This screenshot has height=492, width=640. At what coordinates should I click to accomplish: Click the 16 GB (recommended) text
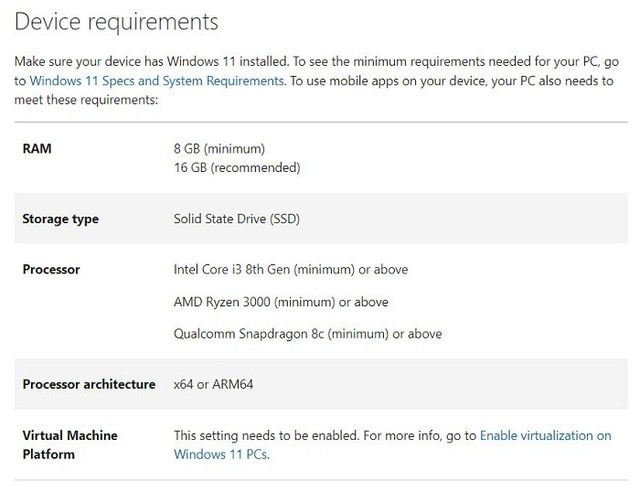pos(237,167)
